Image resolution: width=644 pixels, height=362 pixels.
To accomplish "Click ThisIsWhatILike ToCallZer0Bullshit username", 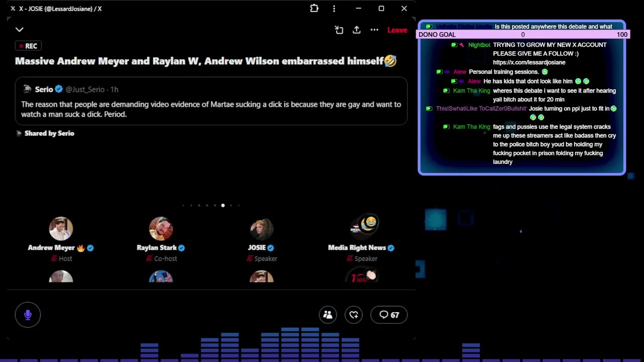I will [481, 109].
